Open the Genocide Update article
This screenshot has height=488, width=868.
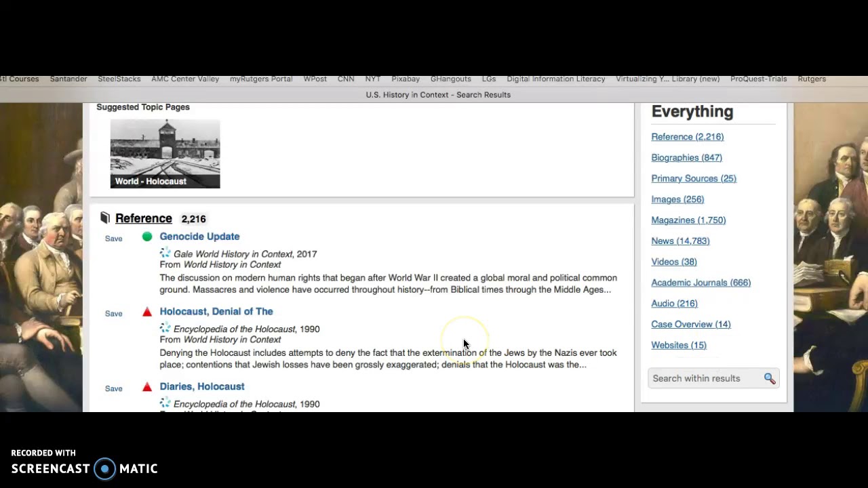pos(199,237)
